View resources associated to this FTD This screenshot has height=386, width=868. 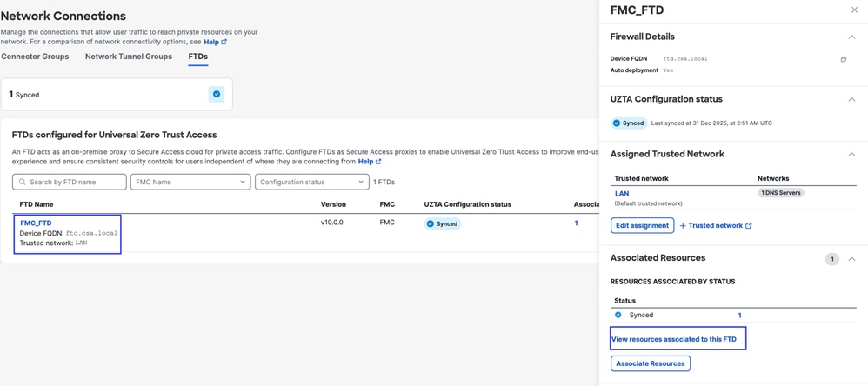click(674, 339)
